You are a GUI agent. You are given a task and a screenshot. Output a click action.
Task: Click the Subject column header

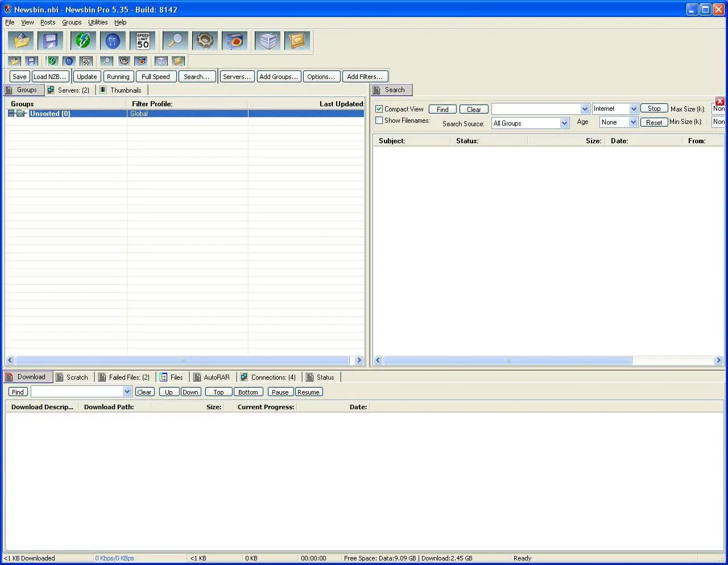[412, 141]
